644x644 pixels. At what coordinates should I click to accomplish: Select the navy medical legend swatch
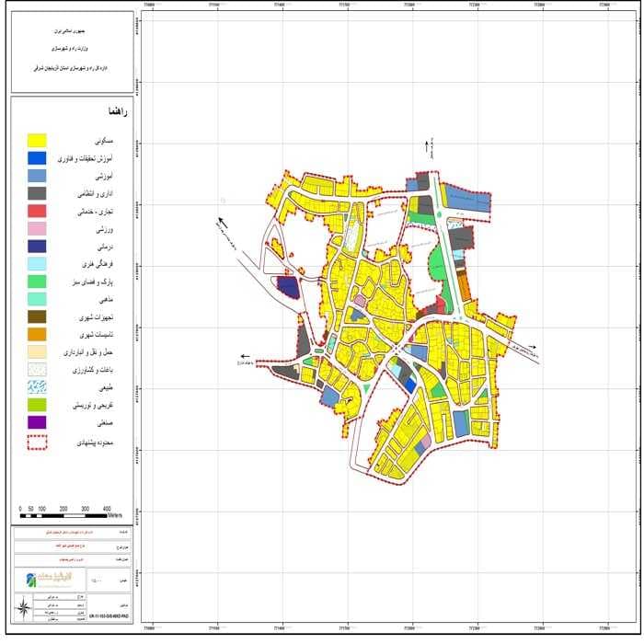[x=37, y=247]
